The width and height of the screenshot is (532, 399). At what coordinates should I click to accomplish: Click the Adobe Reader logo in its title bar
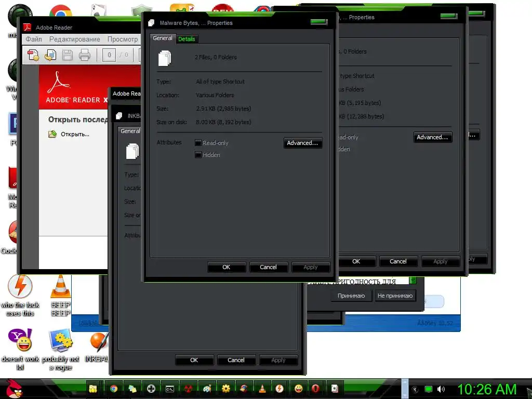tap(27, 27)
